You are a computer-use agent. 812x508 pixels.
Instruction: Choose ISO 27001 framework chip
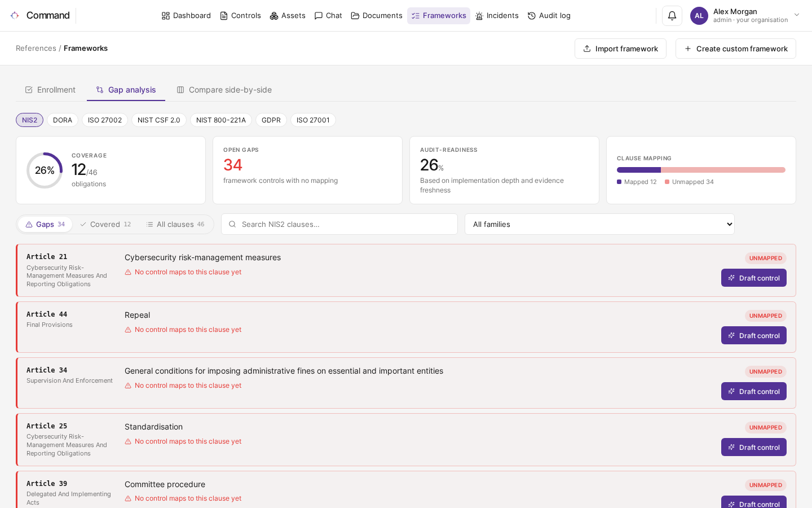(313, 120)
